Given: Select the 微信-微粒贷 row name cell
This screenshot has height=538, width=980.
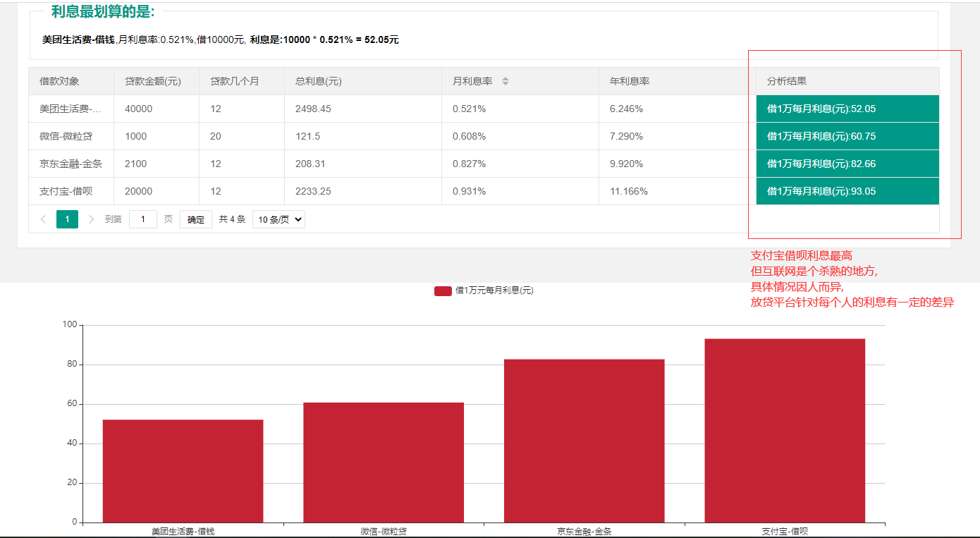Looking at the screenshot, I should (x=71, y=136).
